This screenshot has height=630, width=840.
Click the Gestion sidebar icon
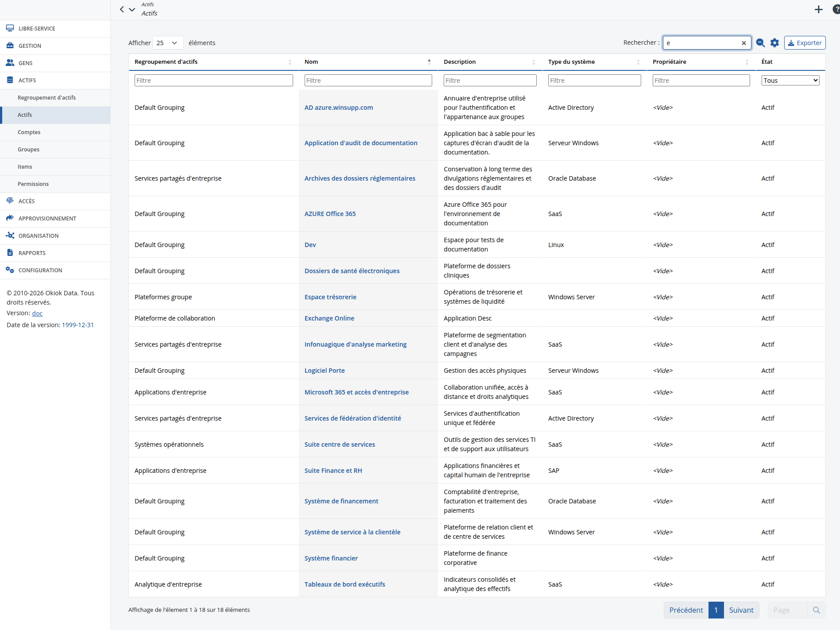coord(10,46)
